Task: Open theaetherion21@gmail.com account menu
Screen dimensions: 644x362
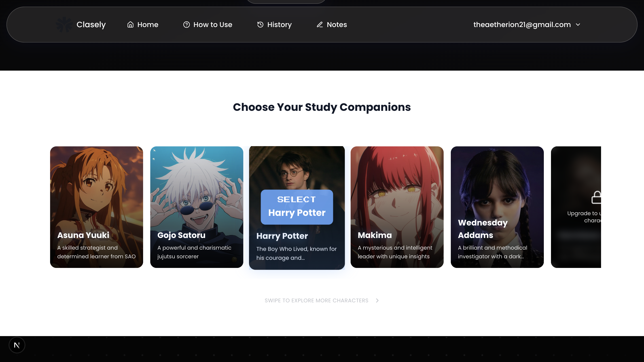Action: tap(527, 25)
